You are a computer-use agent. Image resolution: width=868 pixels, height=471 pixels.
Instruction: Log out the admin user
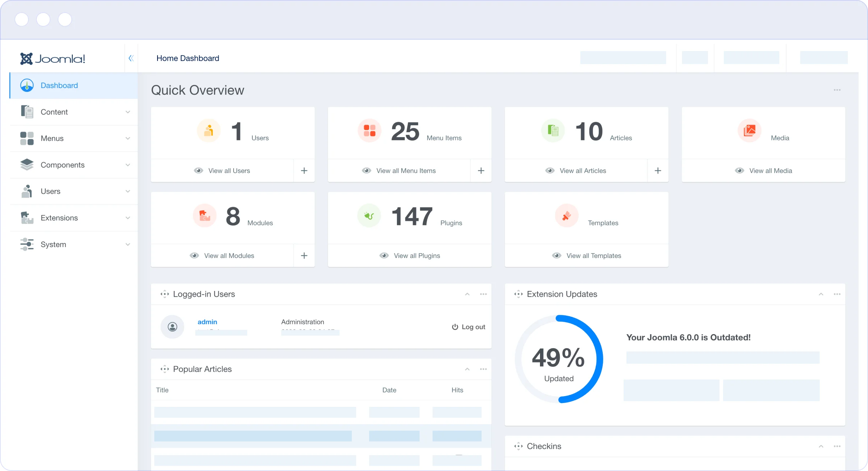469,327
